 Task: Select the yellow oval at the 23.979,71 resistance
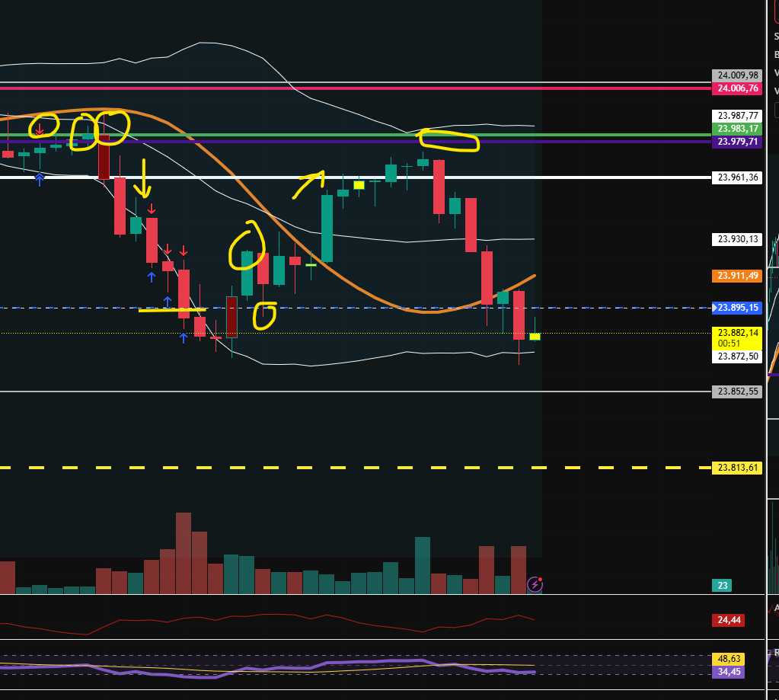coord(449,140)
